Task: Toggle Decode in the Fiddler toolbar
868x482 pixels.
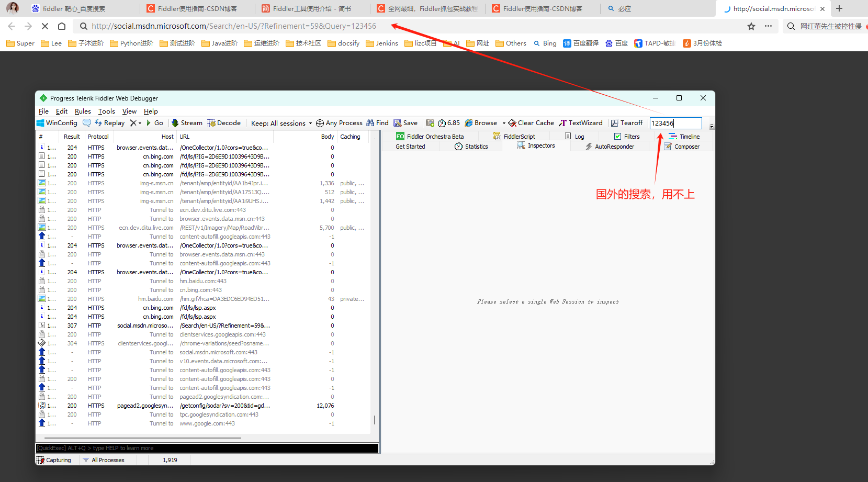Action: pos(224,123)
